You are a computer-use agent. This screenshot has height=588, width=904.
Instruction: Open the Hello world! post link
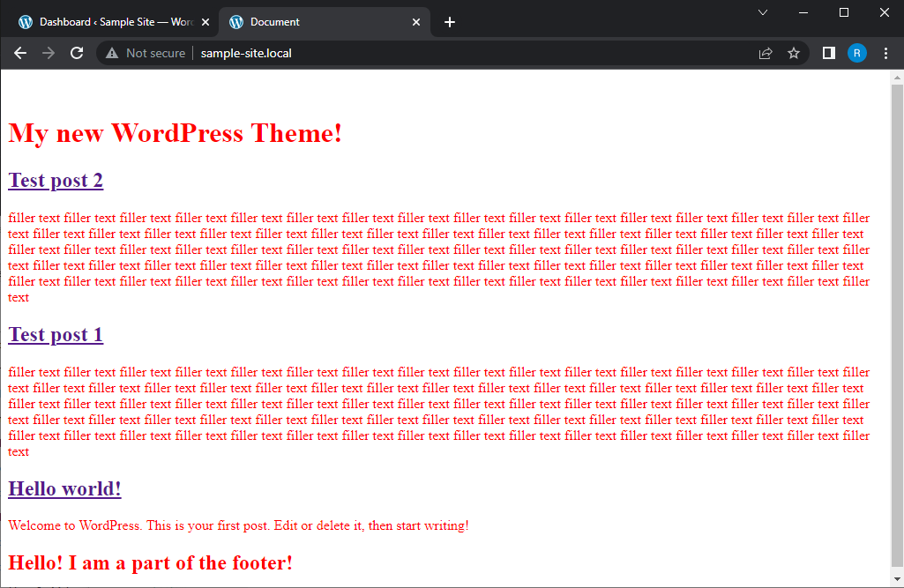64,489
